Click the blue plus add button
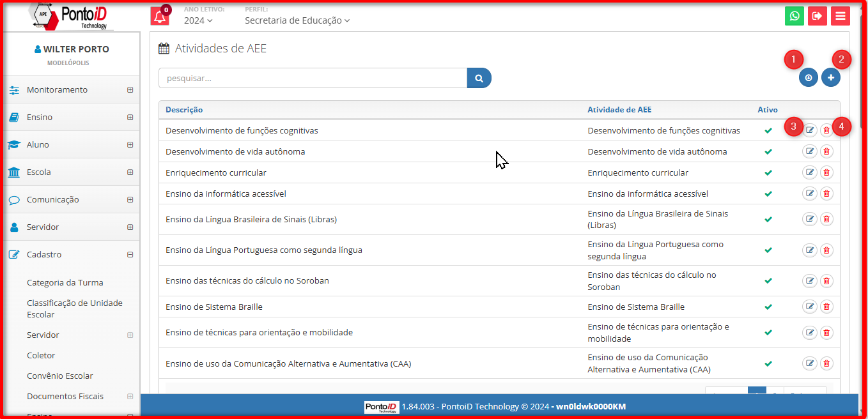The image size is (868, 419). point(831,78)
